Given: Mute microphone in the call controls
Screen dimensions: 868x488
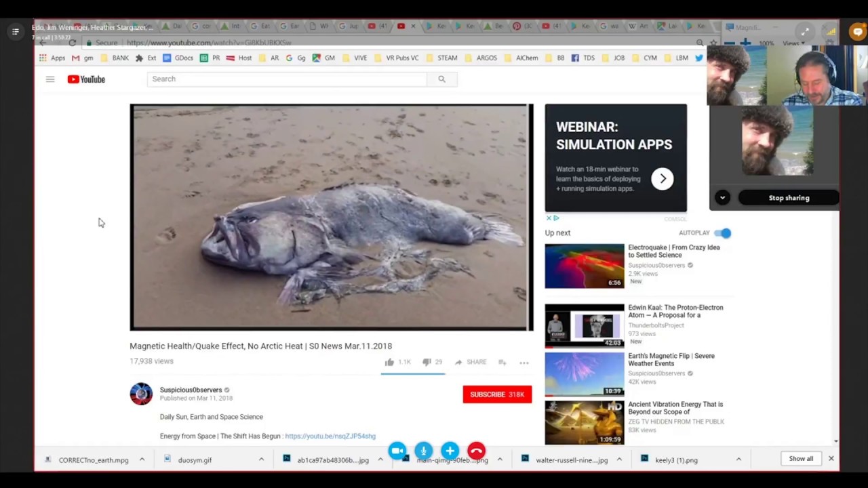Looking at the screenshot, I should click(x=423, y=451).
